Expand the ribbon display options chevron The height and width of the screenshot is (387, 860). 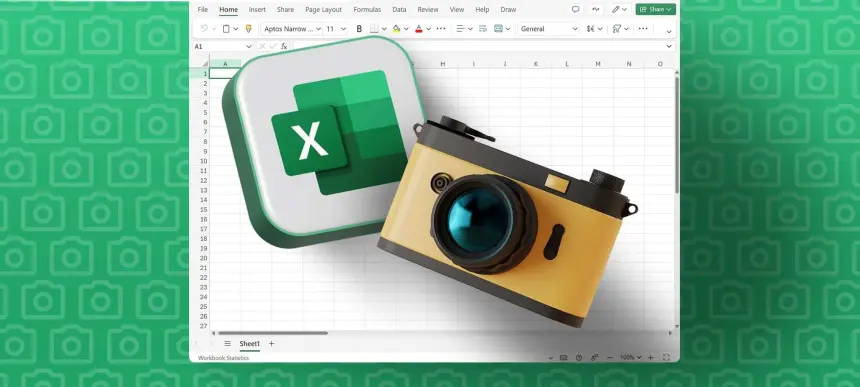[x=669, y=31]
